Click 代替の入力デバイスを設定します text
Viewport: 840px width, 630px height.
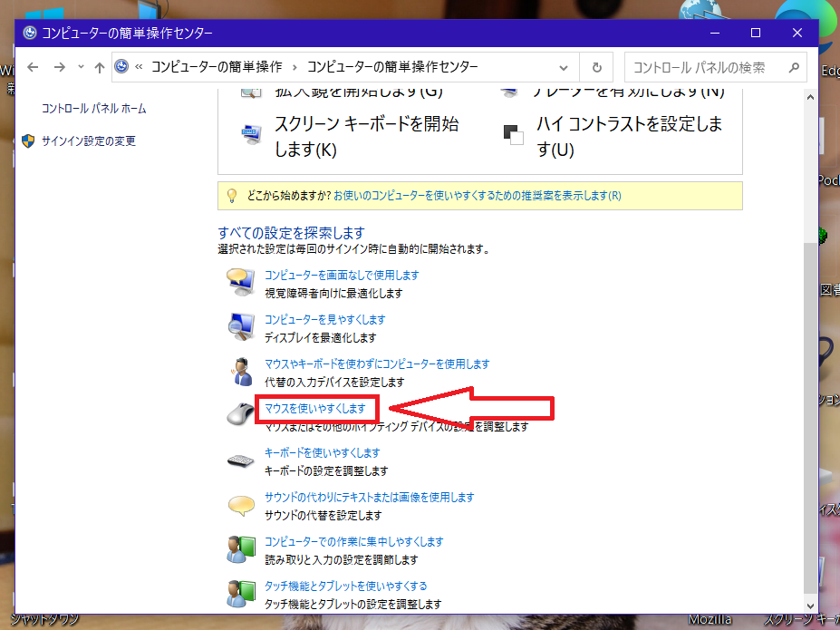click(x=334, y=383)
